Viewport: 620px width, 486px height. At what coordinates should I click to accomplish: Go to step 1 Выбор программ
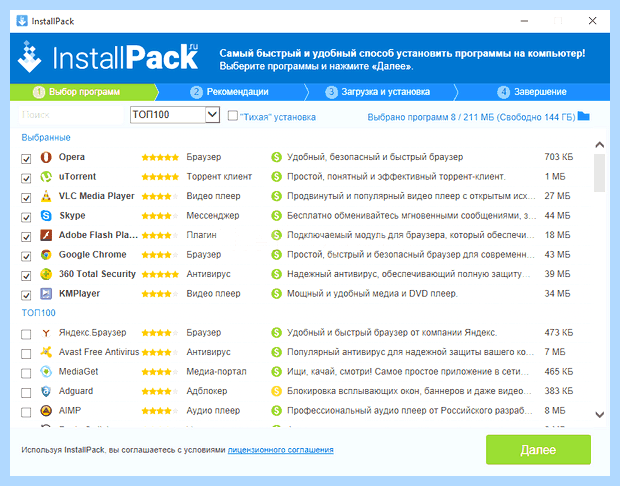[x=83, y=92]
